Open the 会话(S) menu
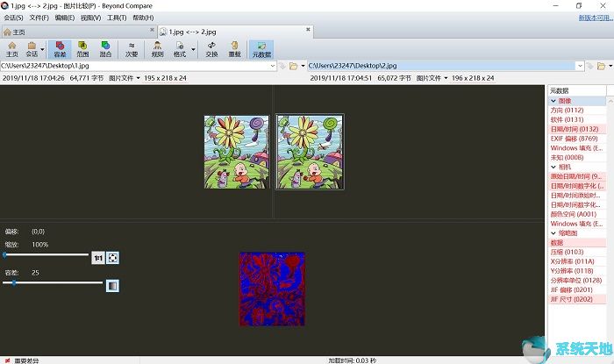614x364 pixels. pos(13,18)
